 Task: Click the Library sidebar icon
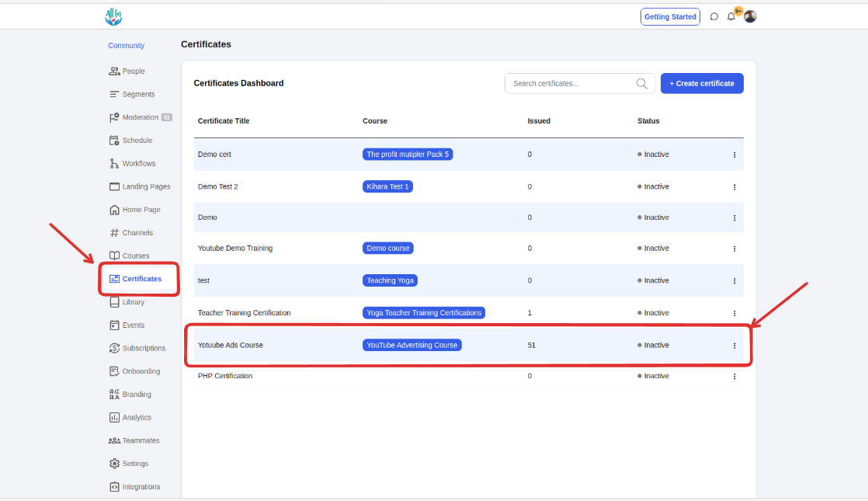[x=114, y=301]
